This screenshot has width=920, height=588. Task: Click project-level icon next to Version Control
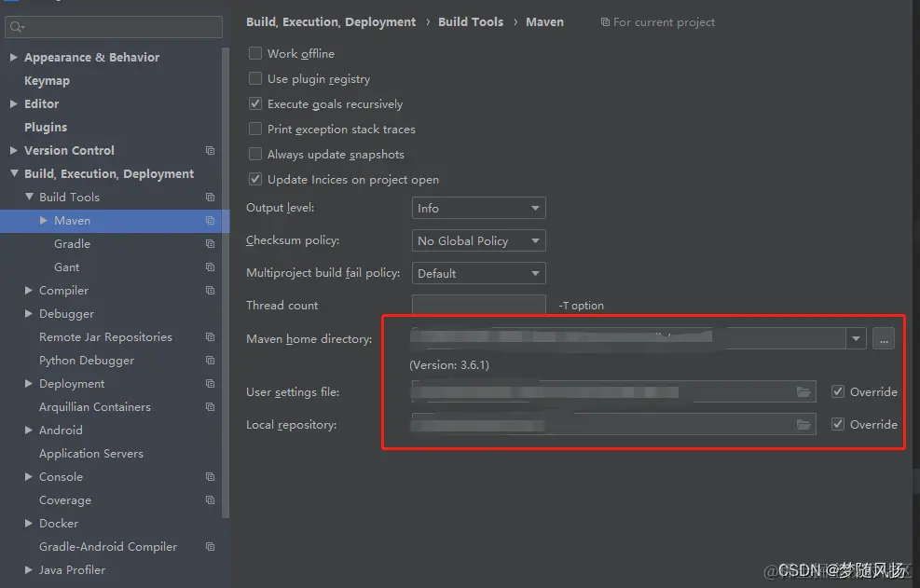[210, 151]
